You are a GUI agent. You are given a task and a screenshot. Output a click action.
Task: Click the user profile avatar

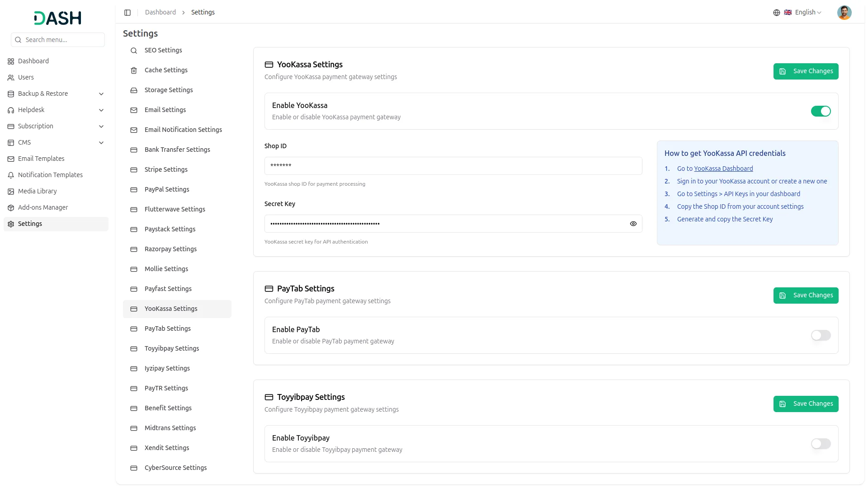pos(844,13)
